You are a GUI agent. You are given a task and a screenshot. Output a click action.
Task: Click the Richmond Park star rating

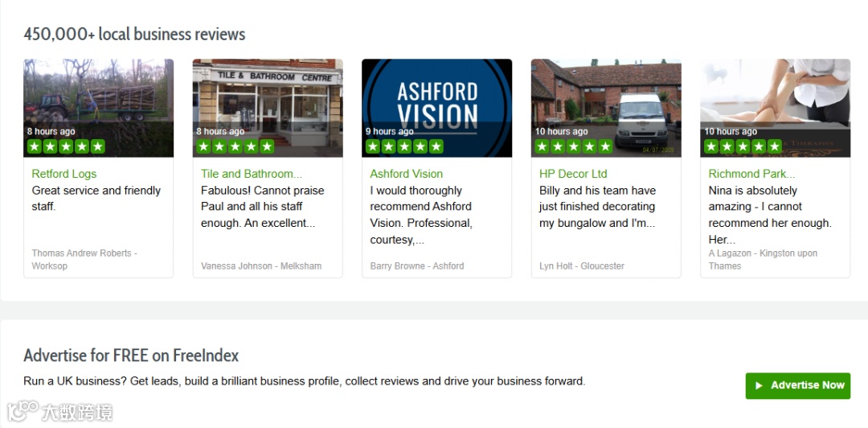click(x=743, y=146)
